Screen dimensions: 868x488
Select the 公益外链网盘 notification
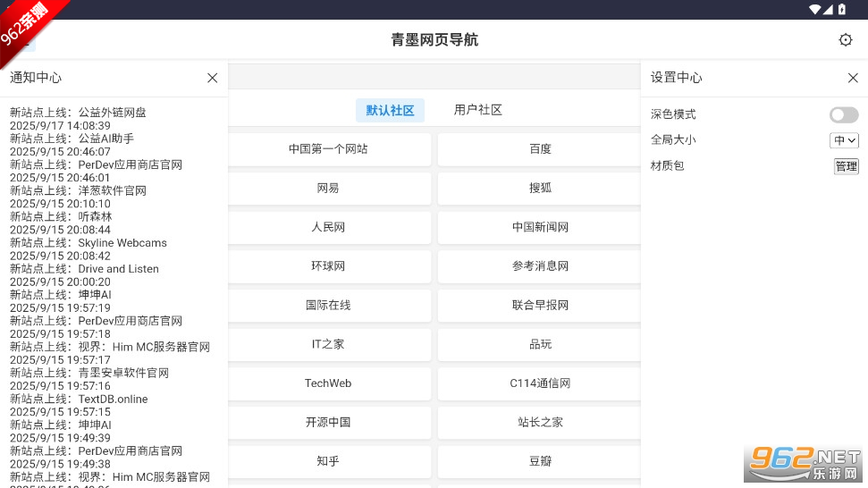click(78, 113)
